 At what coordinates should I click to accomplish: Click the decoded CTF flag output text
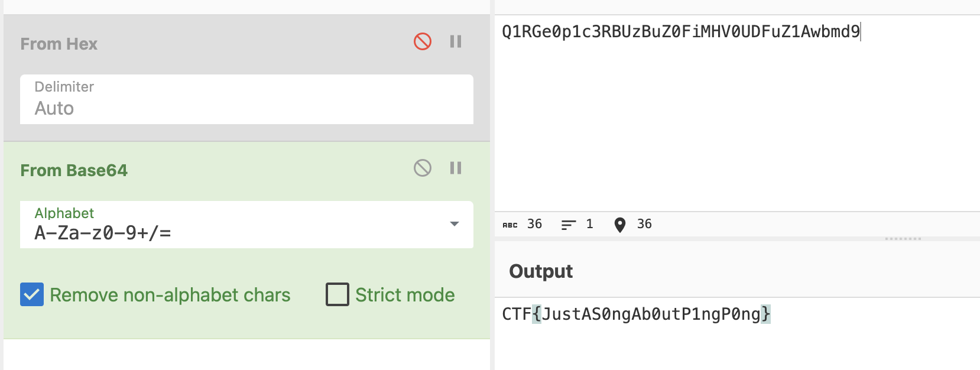pos(636,314)
